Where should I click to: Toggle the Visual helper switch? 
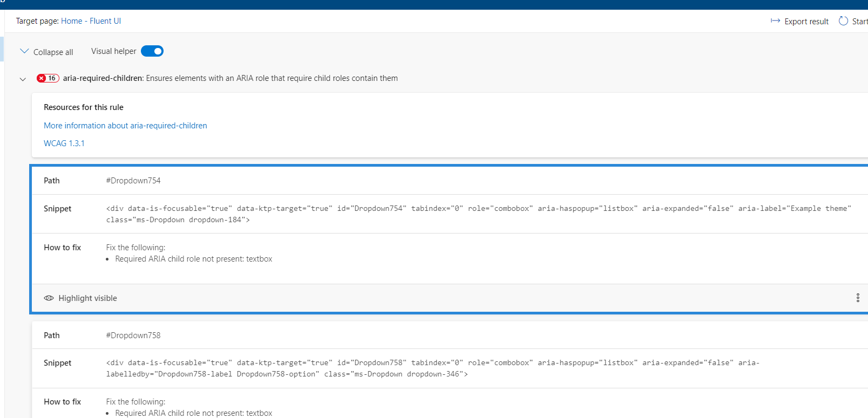coord(152,51)
